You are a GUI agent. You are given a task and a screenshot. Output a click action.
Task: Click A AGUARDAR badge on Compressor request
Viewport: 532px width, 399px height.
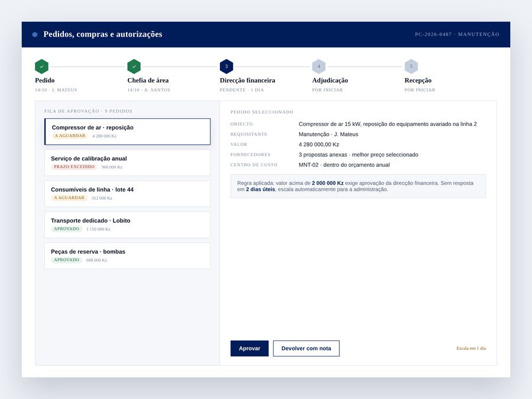coord(70,136)
